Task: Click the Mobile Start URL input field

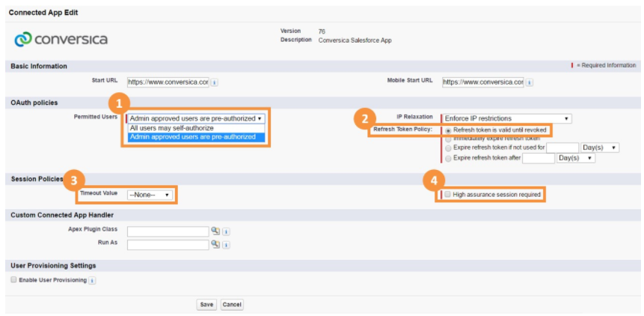Action: [483, 82]
